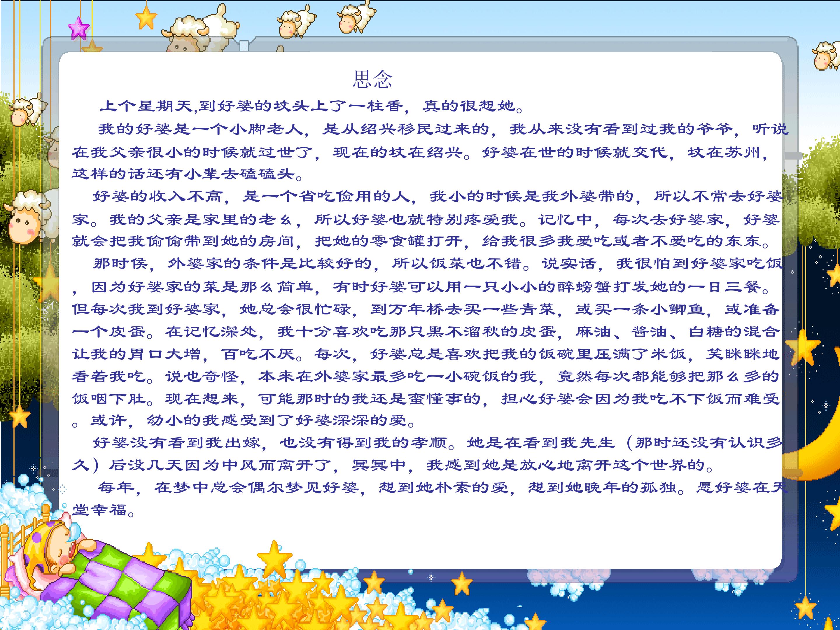The height and width of the screenshot is (630, 840).
Task: Click the yellow star beside the purple star
Action: (x=146, y=17)
